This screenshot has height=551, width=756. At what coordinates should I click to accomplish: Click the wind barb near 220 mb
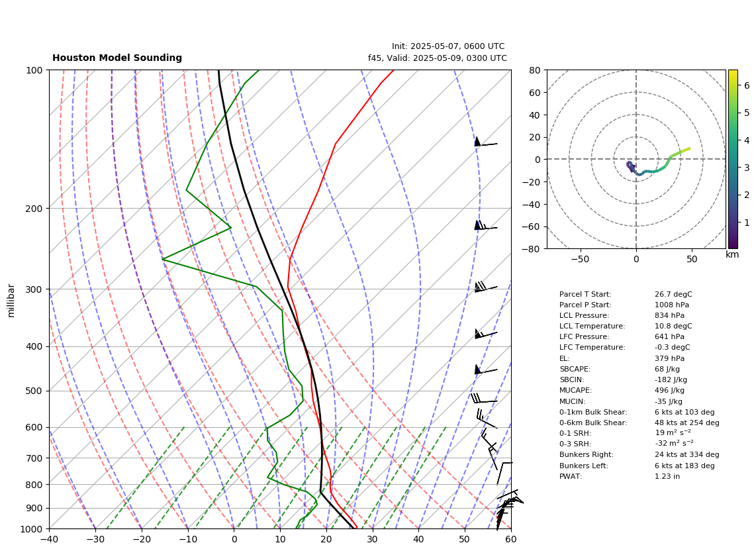(485, 226)
